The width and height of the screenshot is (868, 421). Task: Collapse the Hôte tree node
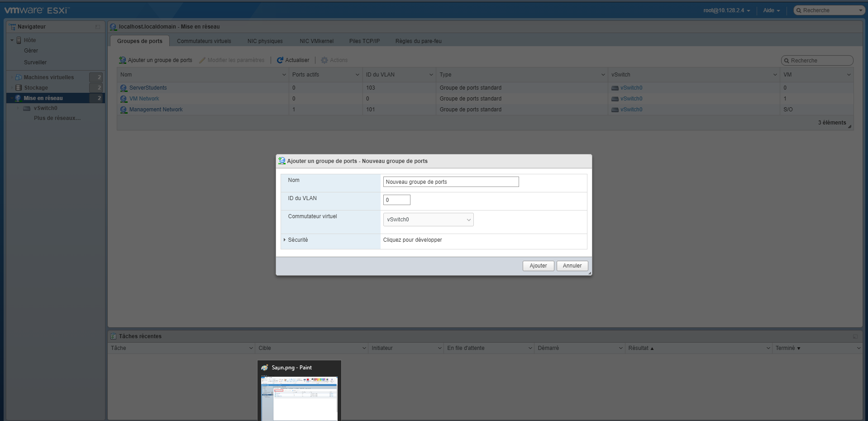click(x=12, y=40)
